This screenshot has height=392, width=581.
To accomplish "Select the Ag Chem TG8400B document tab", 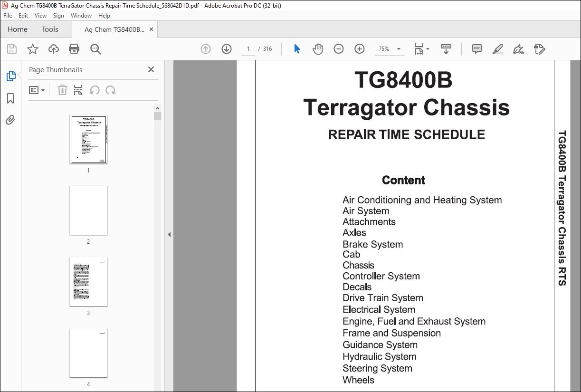I will pos(114,29).
